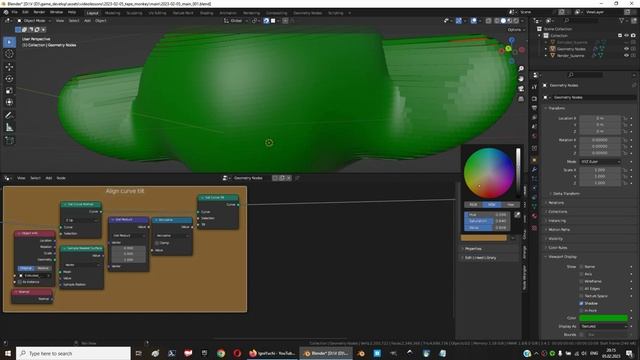Toggle snapping magnet icon in header
Viewport: 640px width, 360px height.
[x=266, y=21]
